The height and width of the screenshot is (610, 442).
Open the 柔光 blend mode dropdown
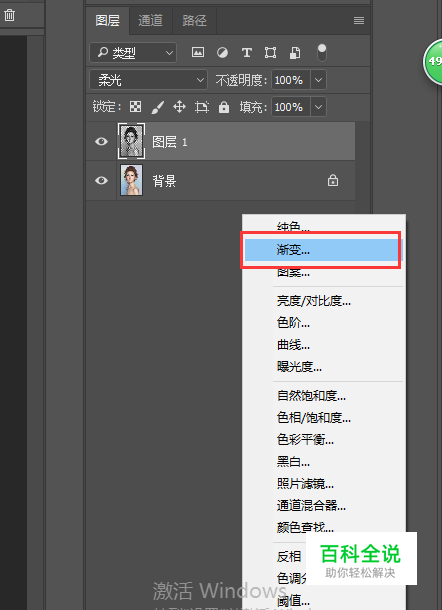point(148,80)
